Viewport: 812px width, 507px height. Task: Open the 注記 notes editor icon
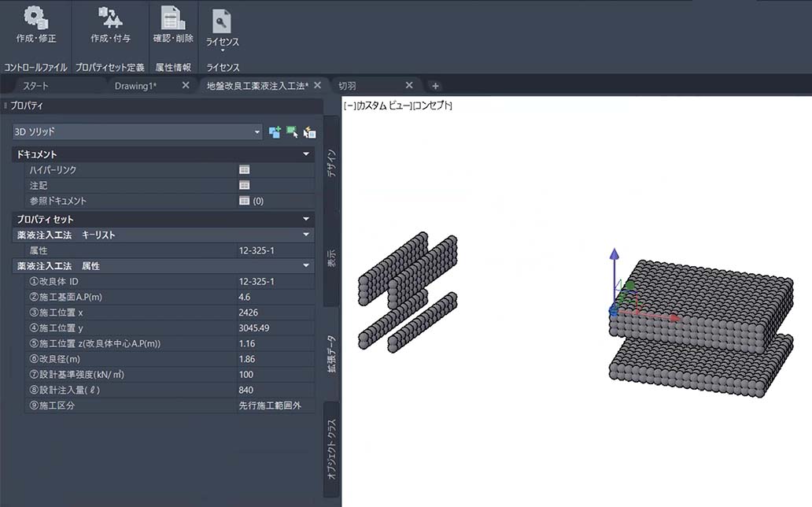pos(245,185)
